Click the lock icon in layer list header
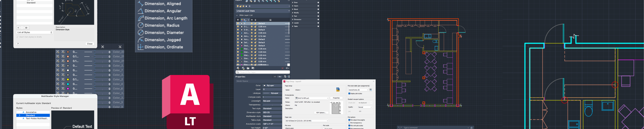This screenshot has height=129, width=644. (x=255, y=20)
